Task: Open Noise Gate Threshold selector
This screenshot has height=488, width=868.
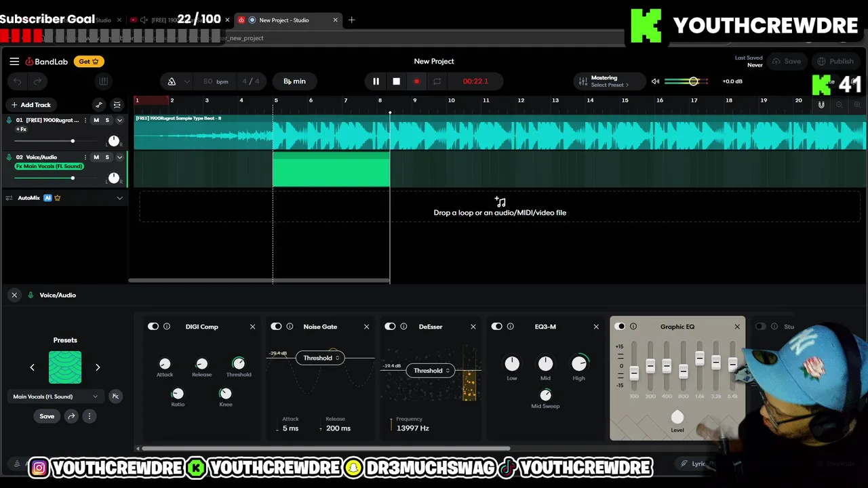Action: pos(321,358)
